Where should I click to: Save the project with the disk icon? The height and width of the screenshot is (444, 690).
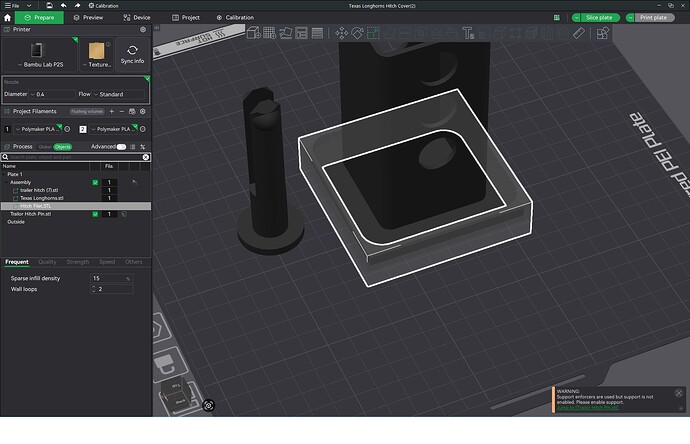tap(49, 5)
